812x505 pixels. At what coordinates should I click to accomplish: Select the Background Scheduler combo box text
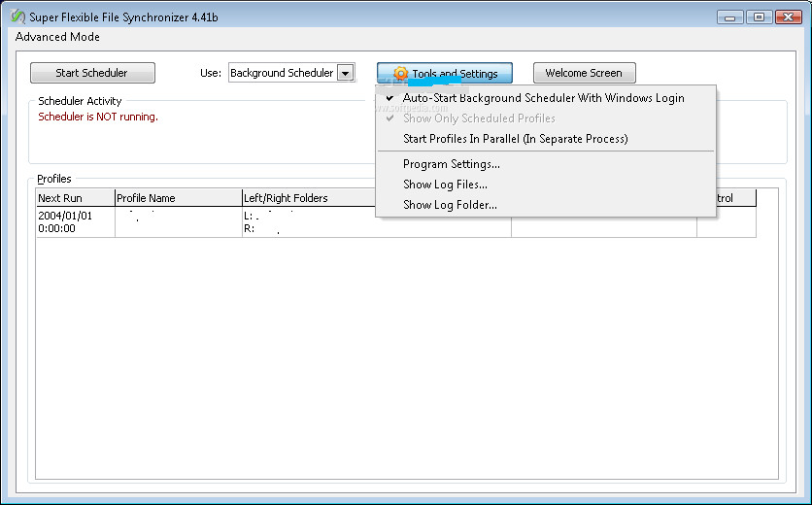tap(283, 73)
